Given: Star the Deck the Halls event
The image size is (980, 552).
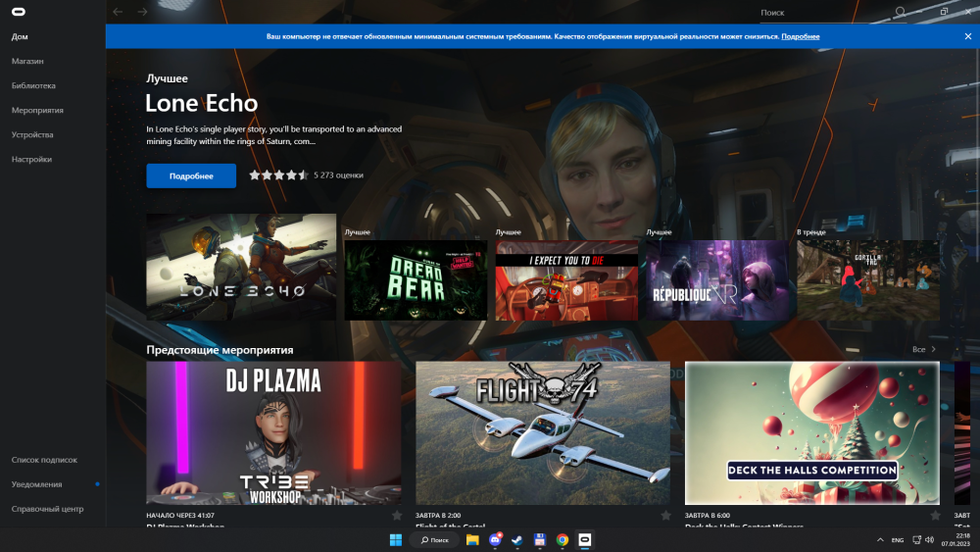Looking at the screenshot, I should 934,515.
